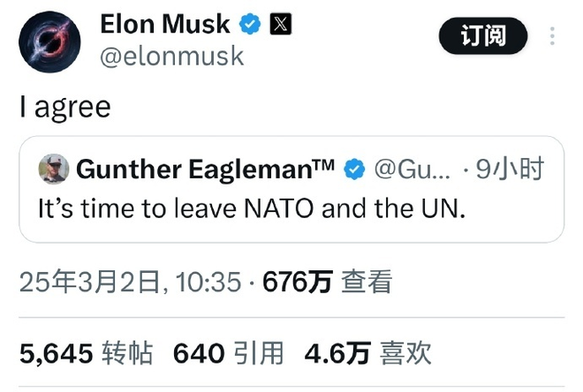This screenshot has height=392, width=583.
Task: Open the Gunther Eagleman™ name link
Action: pos(205,169)
